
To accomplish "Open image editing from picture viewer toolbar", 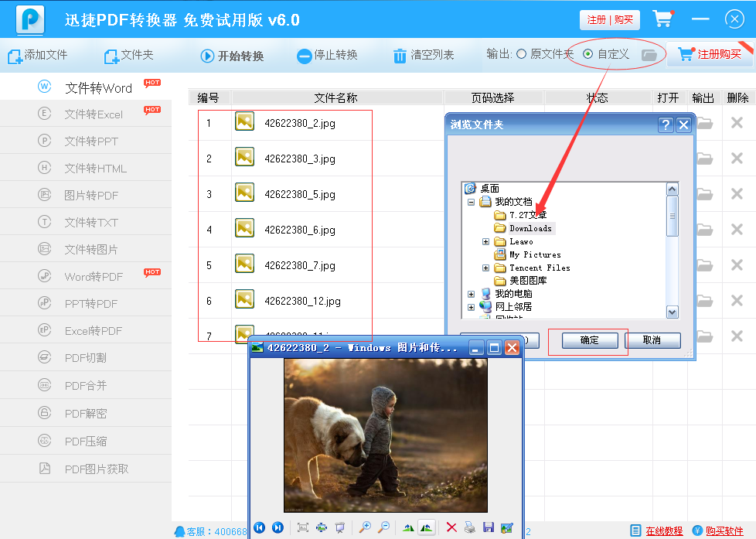I will coord(506,527).
